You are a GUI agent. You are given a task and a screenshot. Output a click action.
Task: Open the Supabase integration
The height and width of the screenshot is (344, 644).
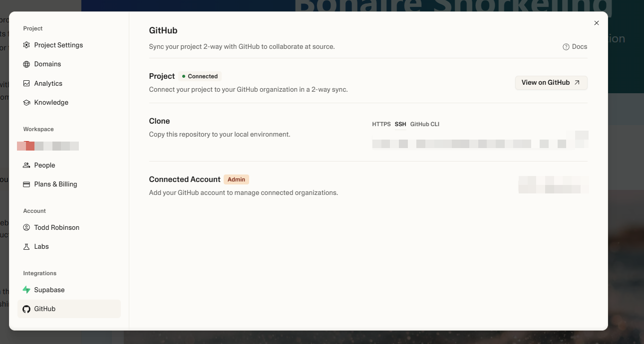pyautogui.click(x=49, y=290)
